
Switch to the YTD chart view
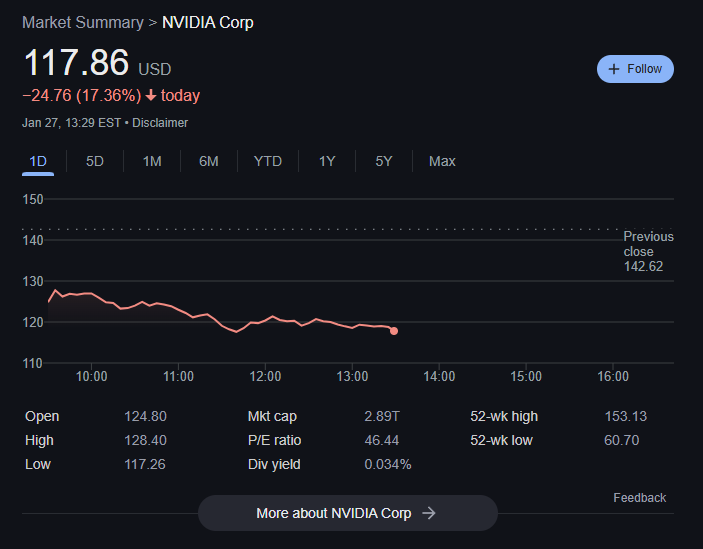point(267,161)
